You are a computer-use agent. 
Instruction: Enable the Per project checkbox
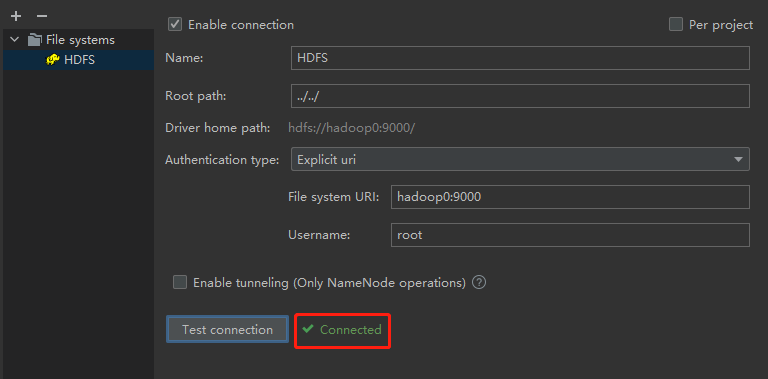click(676, 24)
